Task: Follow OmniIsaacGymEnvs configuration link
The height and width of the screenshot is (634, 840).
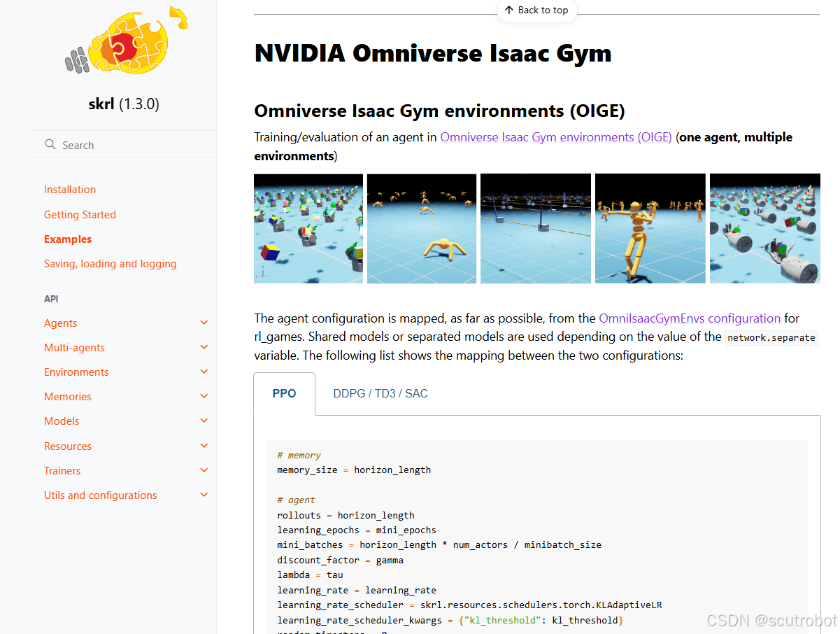Action: 690,318
